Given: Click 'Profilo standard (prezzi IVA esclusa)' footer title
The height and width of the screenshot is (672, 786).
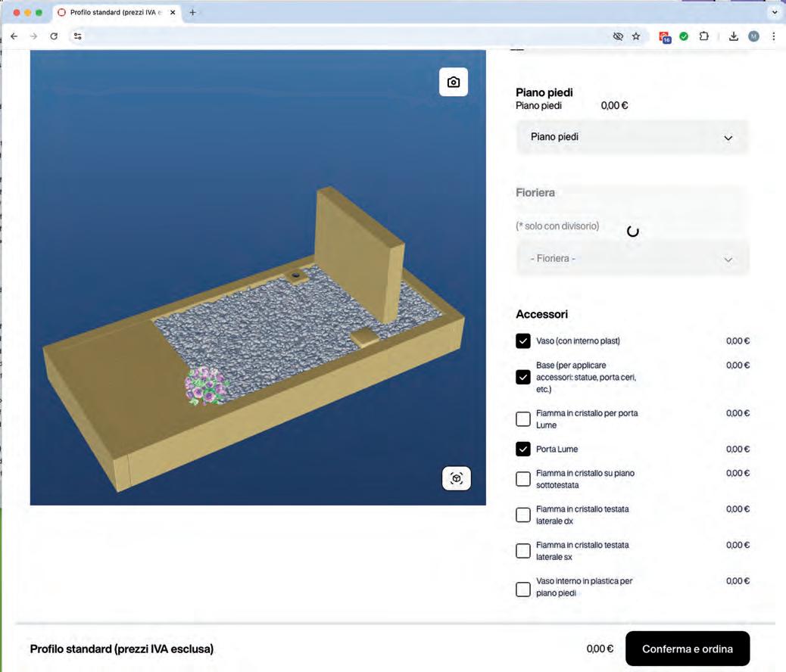Looking at the screenshot, I should [122, 649].
